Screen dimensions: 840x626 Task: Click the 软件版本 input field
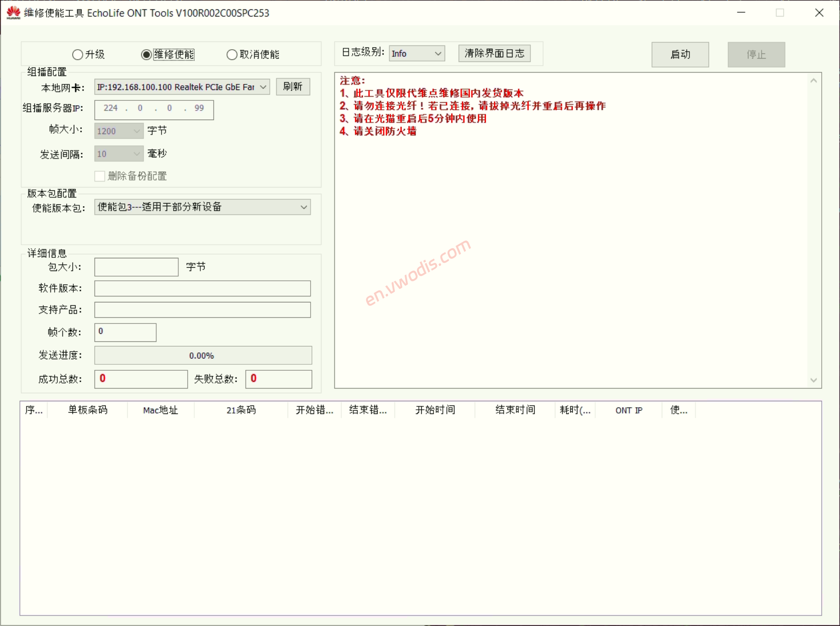(x=202, y=288)
